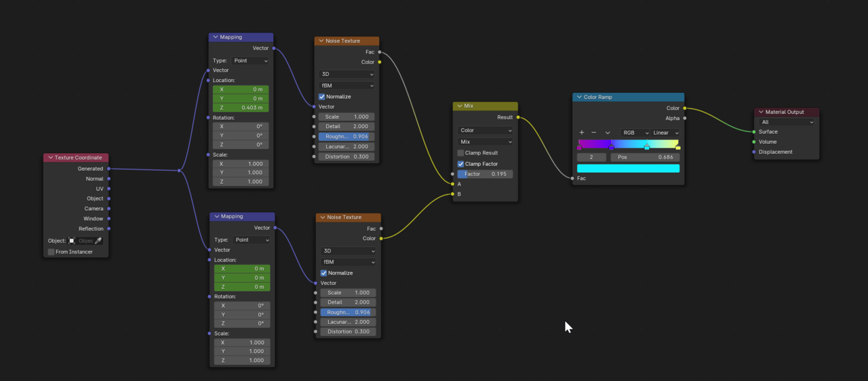Image resolution: width=868 pixels, height=381 pixels.
Task: Remove the active Color Ramp stop
Action: (594, 133)
